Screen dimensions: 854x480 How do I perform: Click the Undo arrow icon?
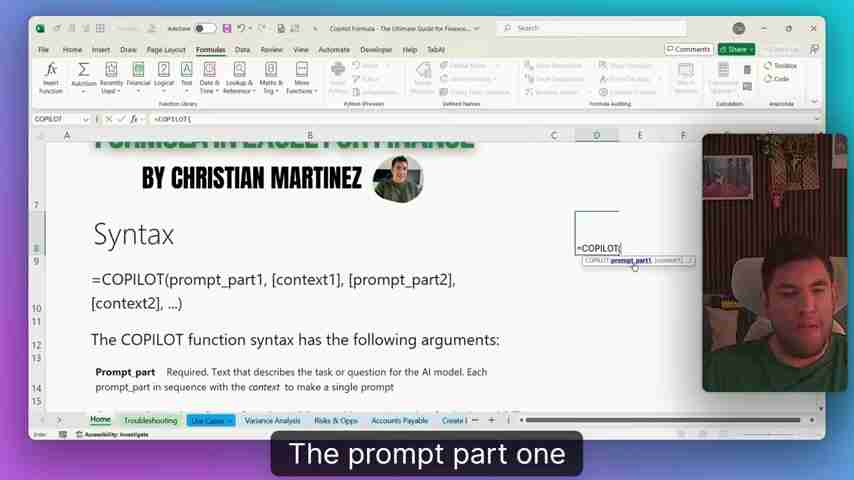pos(241,28)
